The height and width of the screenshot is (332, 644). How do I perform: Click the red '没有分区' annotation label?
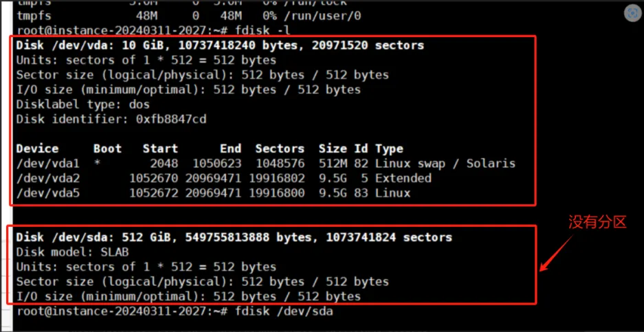(x=597, y=221)
